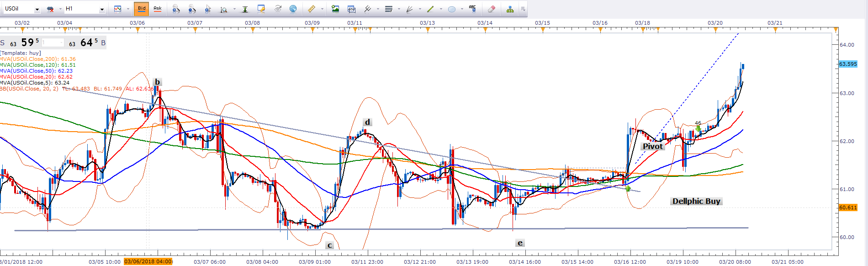Toggle the Bid price display button
The width and height of the screenshot is (868, 266).
pyautogui.click(x=142, y=9)
